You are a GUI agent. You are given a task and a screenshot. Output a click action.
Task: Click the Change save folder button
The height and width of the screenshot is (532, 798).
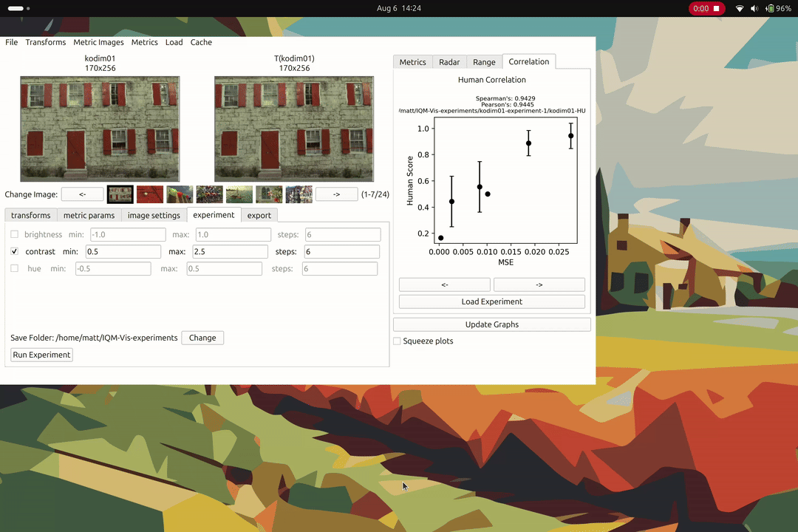[202, 338]
